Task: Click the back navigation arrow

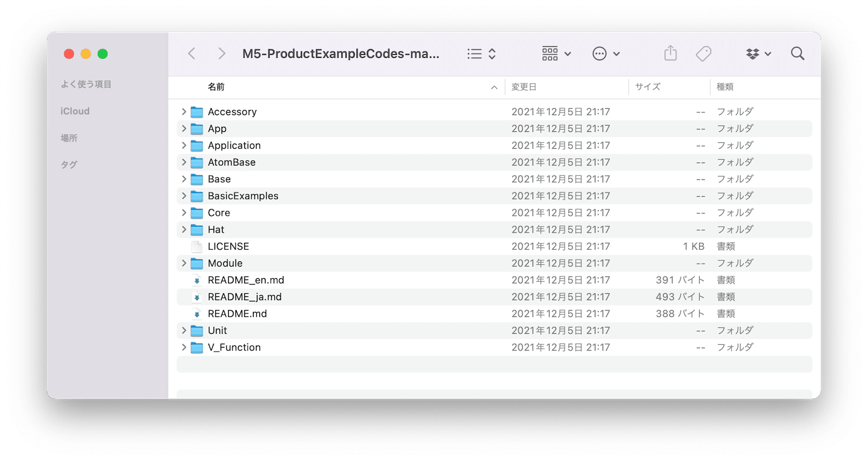Action: (x=192, y=54)
